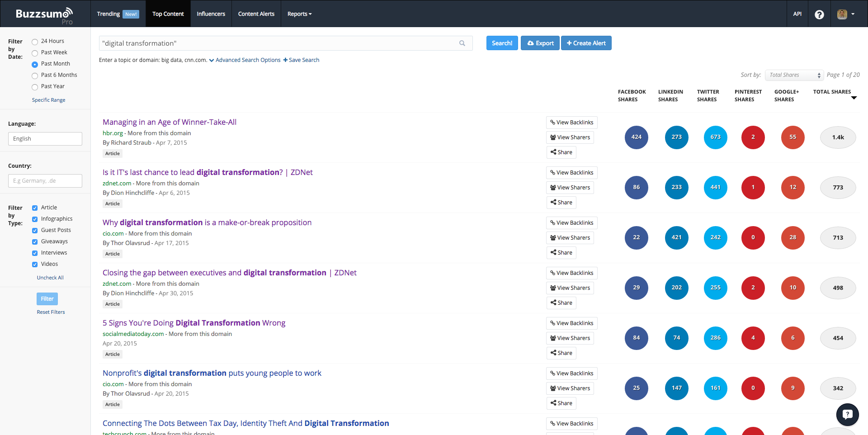
Task: Open the Reports dropdown menu
Action: pyautogui.click(x=299, y=14)
